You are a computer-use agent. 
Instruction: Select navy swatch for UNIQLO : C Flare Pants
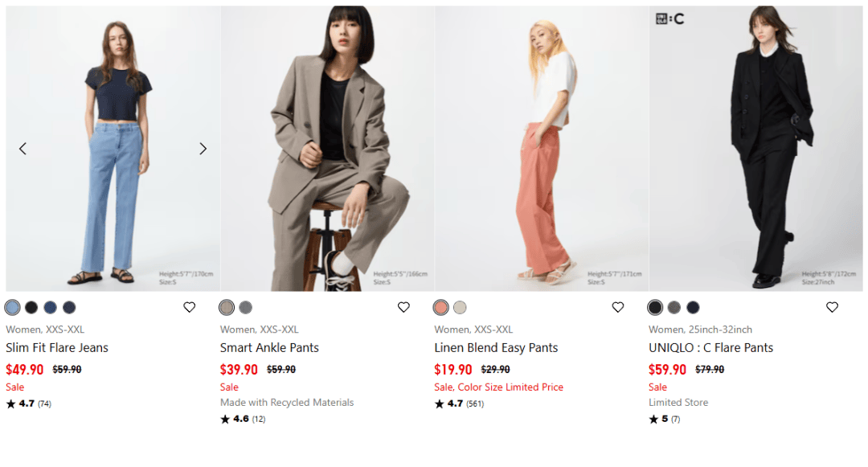click(x=693, y=307)
